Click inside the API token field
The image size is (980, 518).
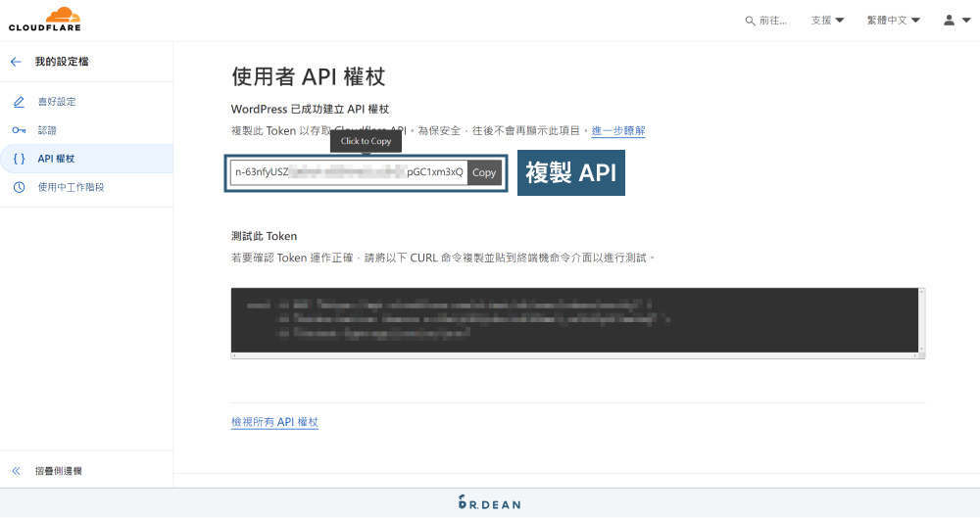point(349,172)
